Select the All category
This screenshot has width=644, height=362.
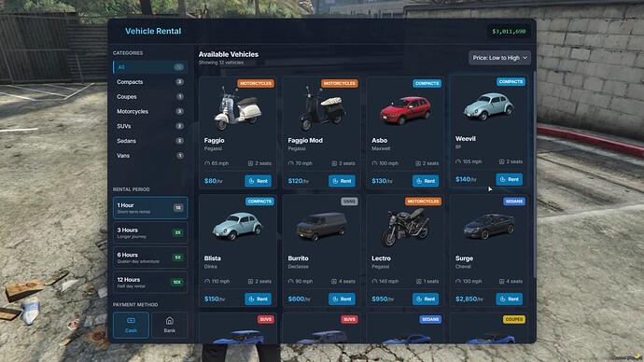[x=150, y=67]
